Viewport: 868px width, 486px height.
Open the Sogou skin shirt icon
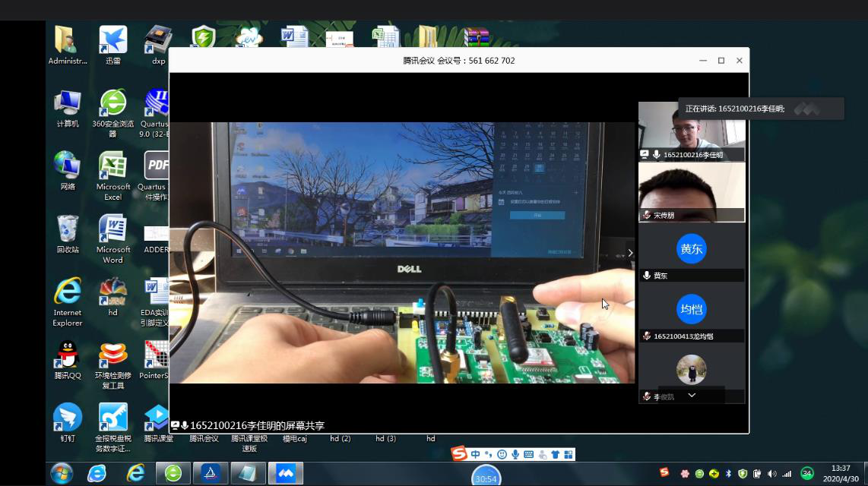555,454
